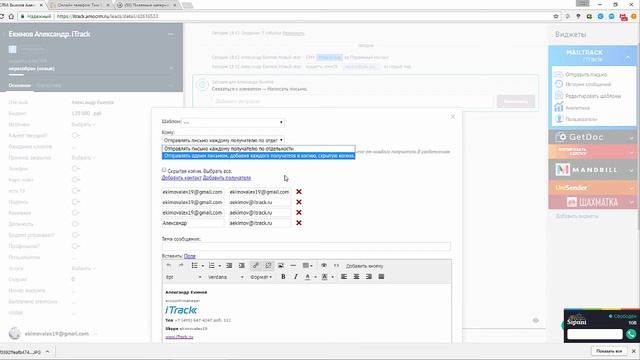This screenshot has width=640, height=360.
Task: Check the hidden copy select-all checkbox
Action: (x=164, y=170)
